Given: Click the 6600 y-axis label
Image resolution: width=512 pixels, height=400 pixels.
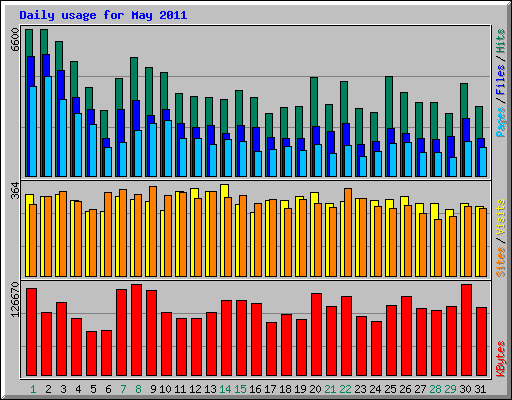Looking at the screenshot, I should pos(15,39).
